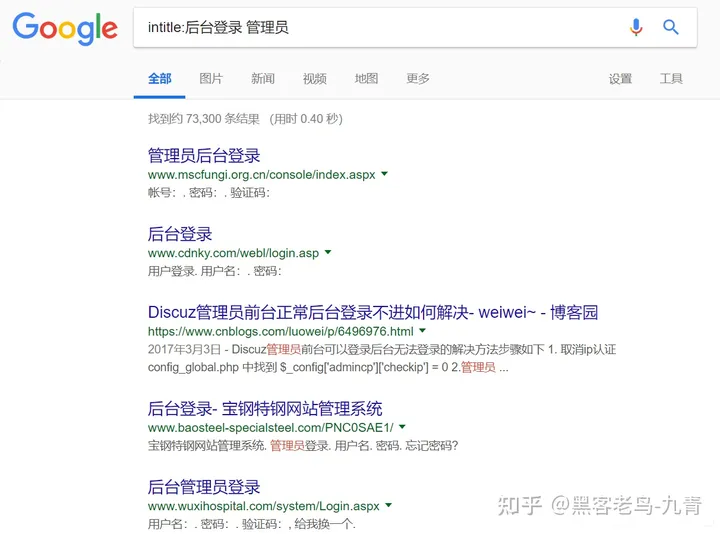
Task: Click the www.wuxihospital.com/system/Login.aspx URL text
Action: [264, 506]
